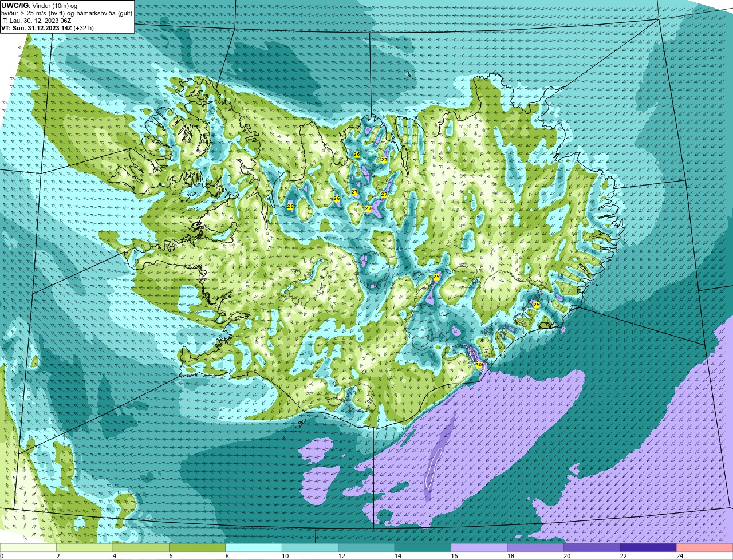Click the "UWC/IG: Vindur (10m) og" title line

(39, 5)
